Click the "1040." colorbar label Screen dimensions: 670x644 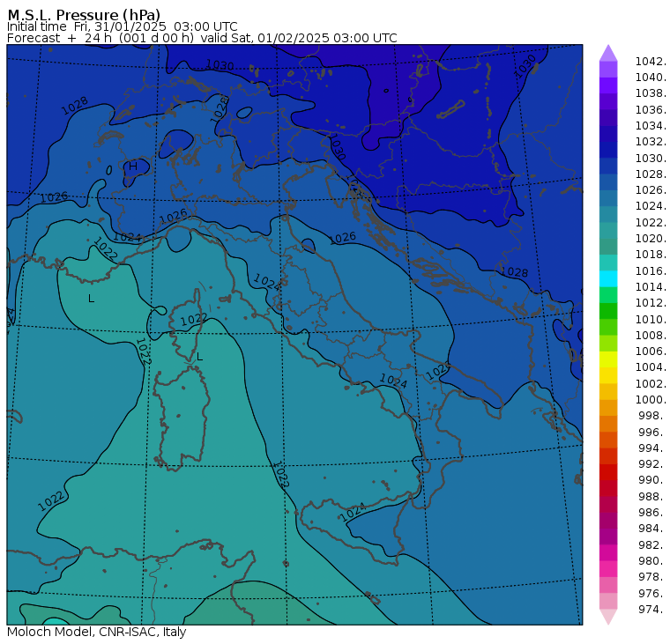click(651, 78)
